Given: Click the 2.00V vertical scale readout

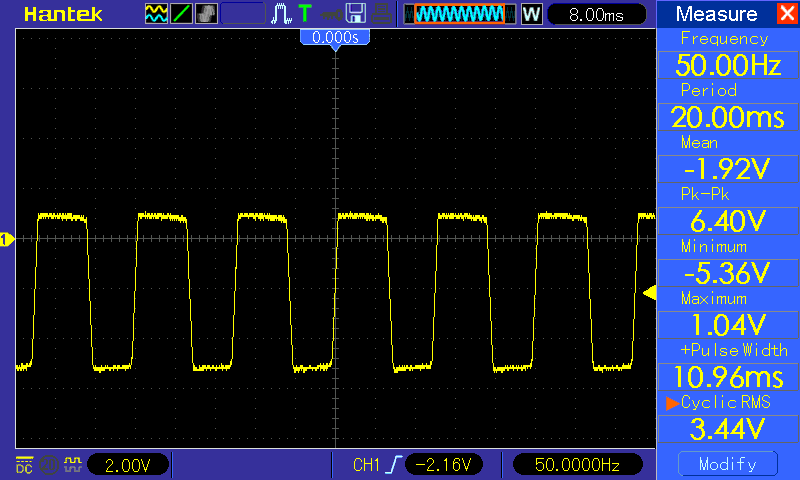Looking at the screenshot, I should point(128,465).
